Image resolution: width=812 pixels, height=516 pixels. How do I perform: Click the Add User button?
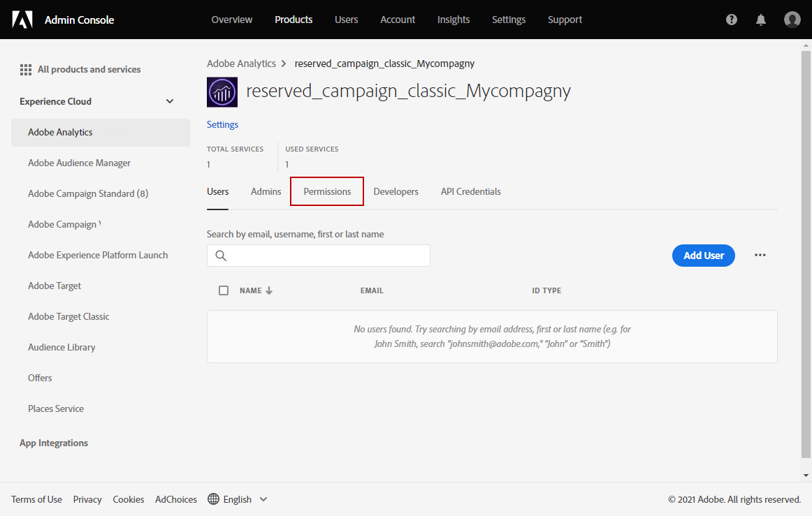pos(703,256)
